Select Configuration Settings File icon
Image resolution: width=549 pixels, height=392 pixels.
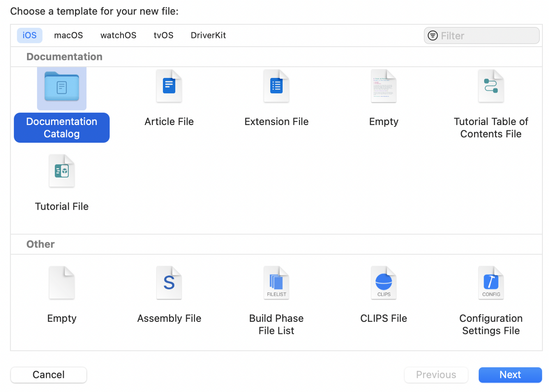click(491, 283)
